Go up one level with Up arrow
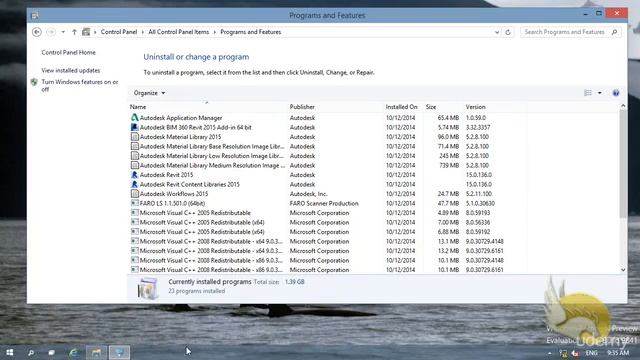640x360 pixels. tap(74, 32)
